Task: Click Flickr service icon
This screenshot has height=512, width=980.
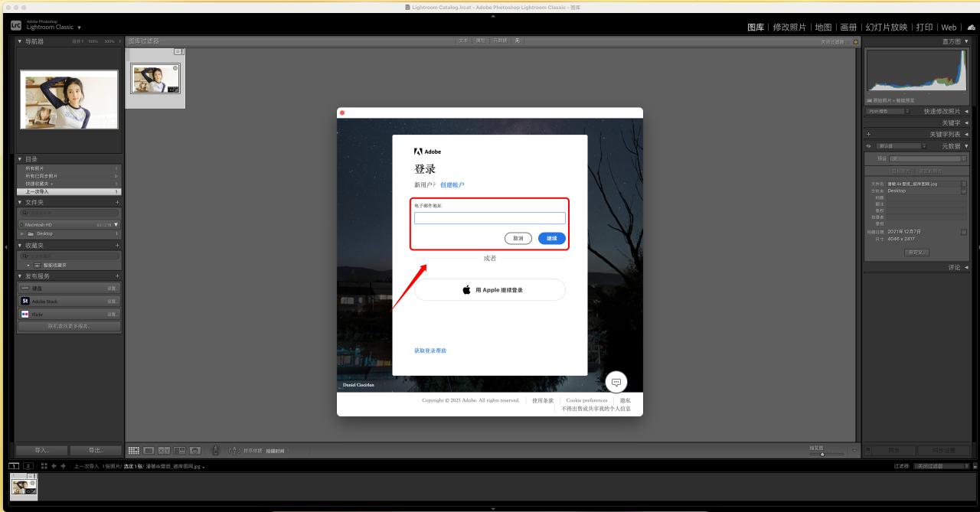Action: (x=25, y=315)
